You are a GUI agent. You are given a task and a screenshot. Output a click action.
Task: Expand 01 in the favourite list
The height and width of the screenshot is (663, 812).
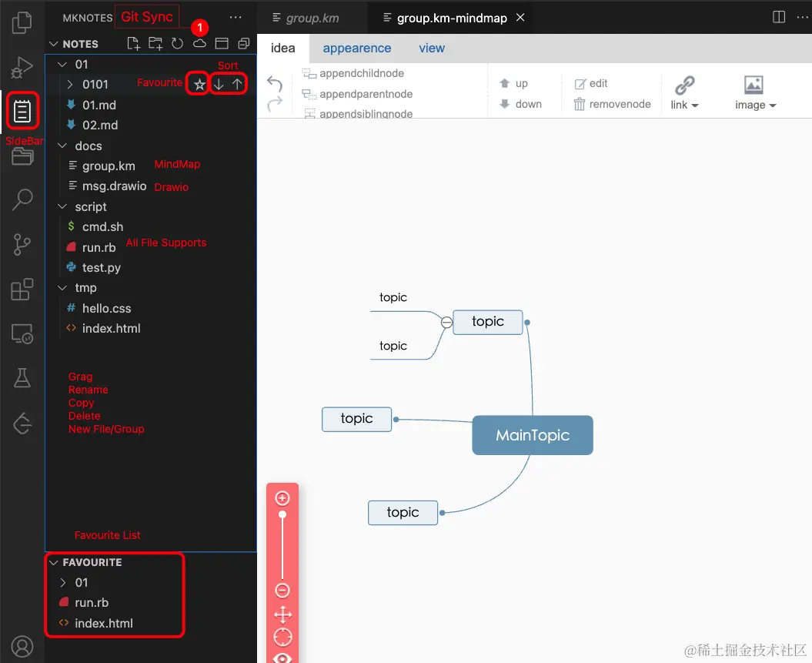click(x=62, y=583)
